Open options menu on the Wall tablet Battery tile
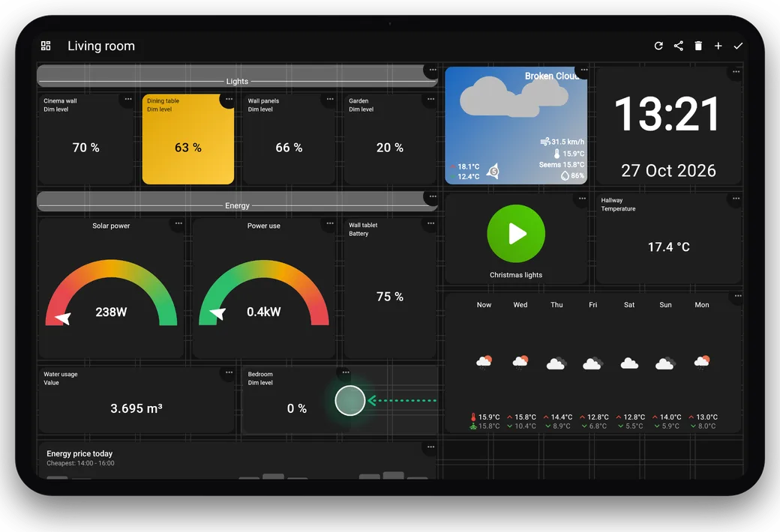 coord(430,223)
